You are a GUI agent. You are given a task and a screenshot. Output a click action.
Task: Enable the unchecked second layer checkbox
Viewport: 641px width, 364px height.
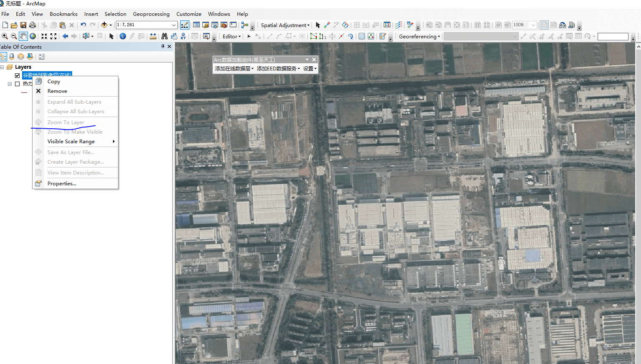tap(17, 84)
